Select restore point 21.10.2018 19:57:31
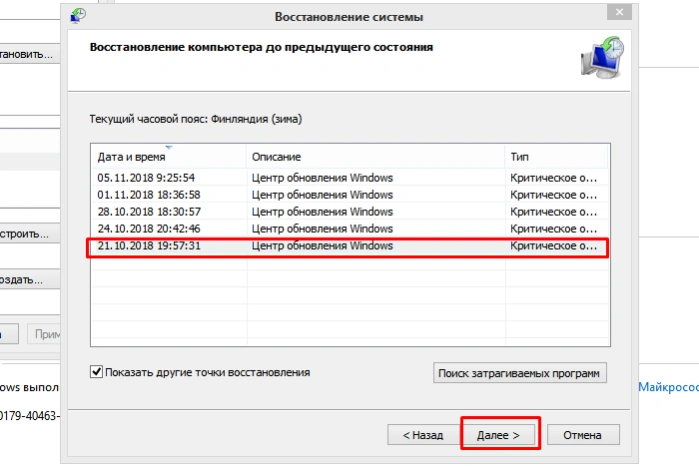Viewport: 699px width, 466px height. point(350,246)
